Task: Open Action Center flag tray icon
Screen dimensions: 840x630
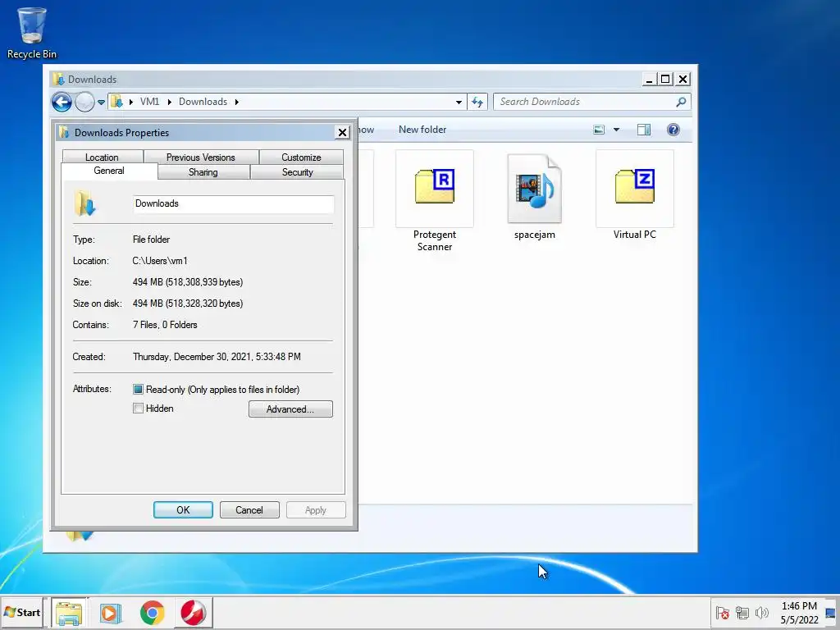Action: (722, 612)
